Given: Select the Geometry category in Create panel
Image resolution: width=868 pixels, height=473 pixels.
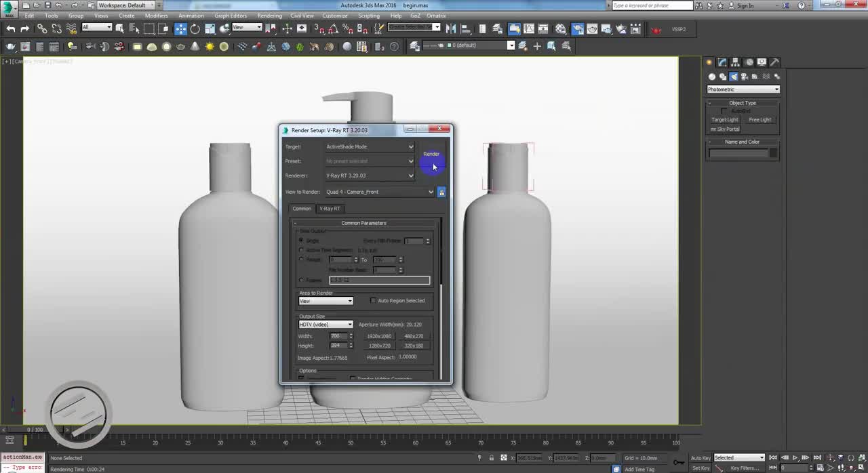Looking at the screenshot, I should tap(712, 77).
